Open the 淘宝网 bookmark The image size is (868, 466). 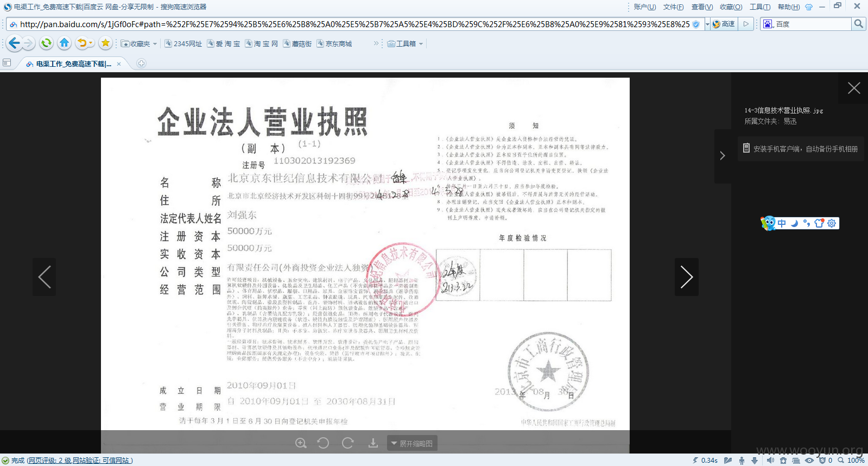pos(261,43)
